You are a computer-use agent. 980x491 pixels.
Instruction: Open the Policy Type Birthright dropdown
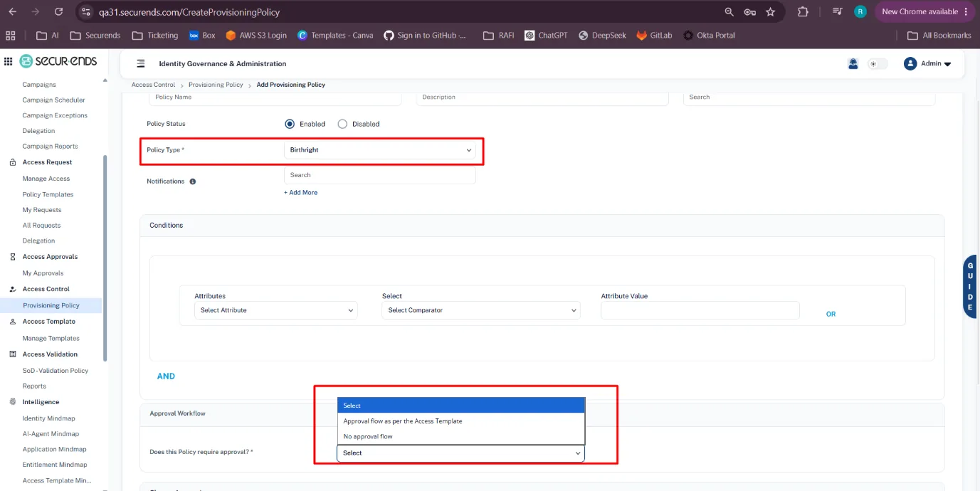tap(380, 150)
